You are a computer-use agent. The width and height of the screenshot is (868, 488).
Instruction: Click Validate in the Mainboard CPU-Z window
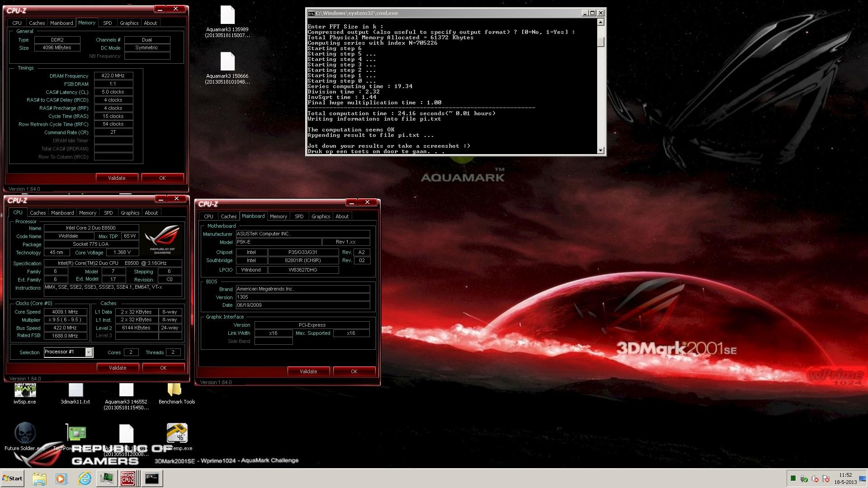click(x=308, y=371)
